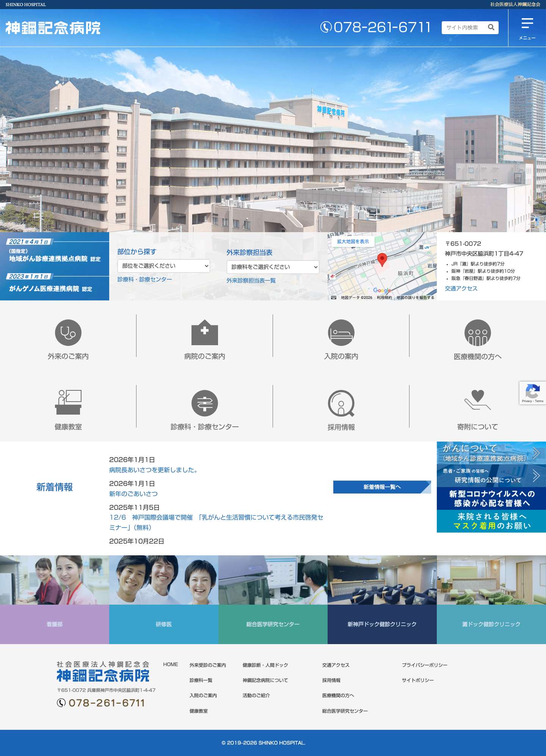Open the 看護部 photo tile
The image size is (546, 756).
[55, 600]
